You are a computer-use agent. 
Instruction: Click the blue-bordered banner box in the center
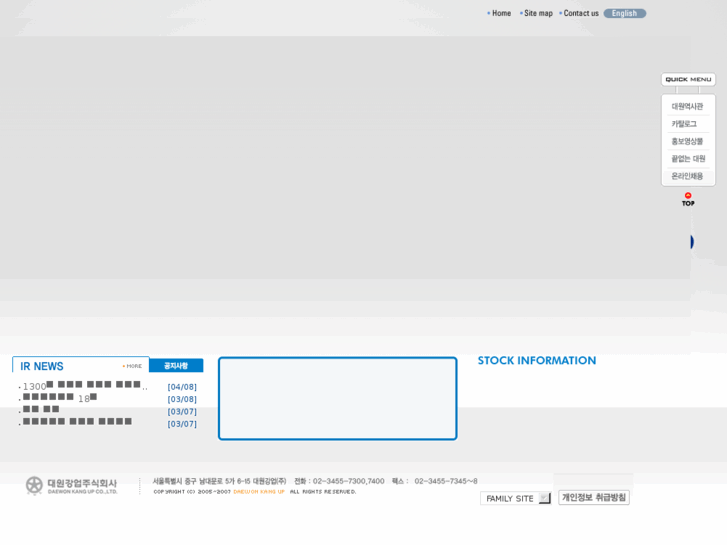[338, 398]
